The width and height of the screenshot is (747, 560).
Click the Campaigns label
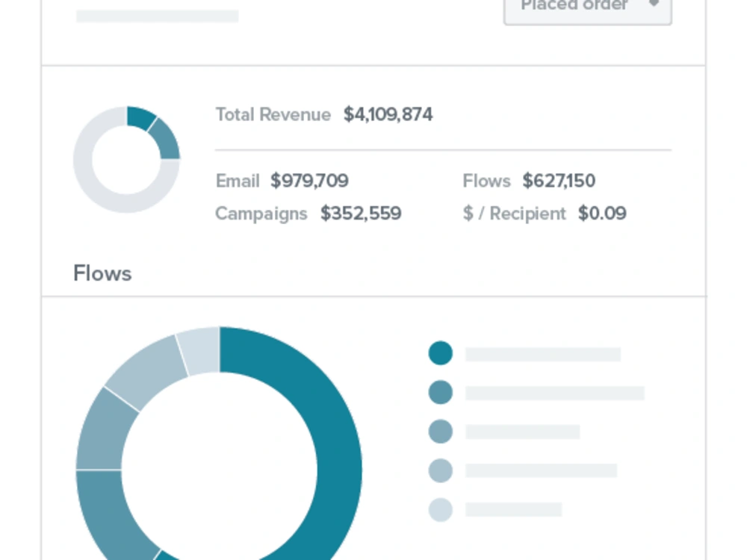tap(261, 214)
